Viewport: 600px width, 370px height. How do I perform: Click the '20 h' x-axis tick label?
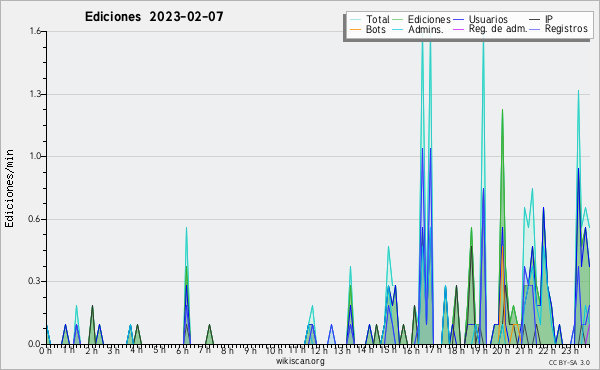tap(501, 351)
